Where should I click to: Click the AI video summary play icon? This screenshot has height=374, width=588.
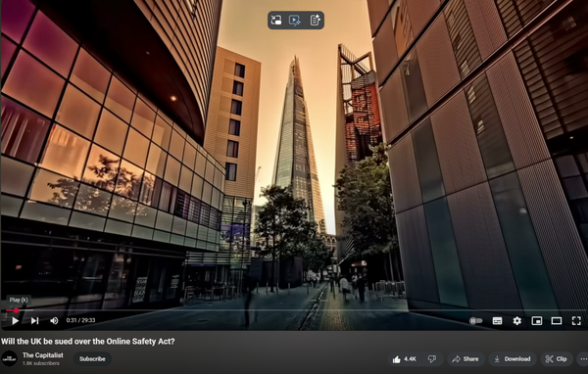295,21
